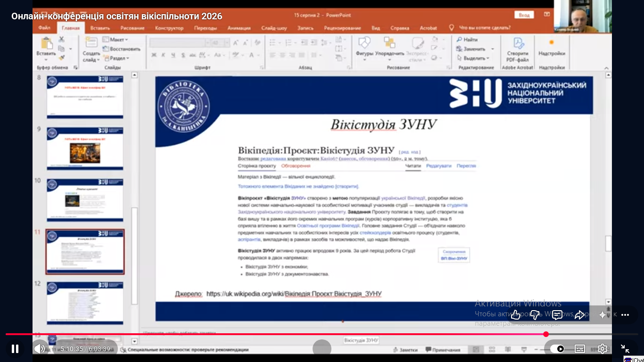The width and height of the screenshot is (644, 362).
Task: Mute the video volume
Action: (x=40, y=349)
